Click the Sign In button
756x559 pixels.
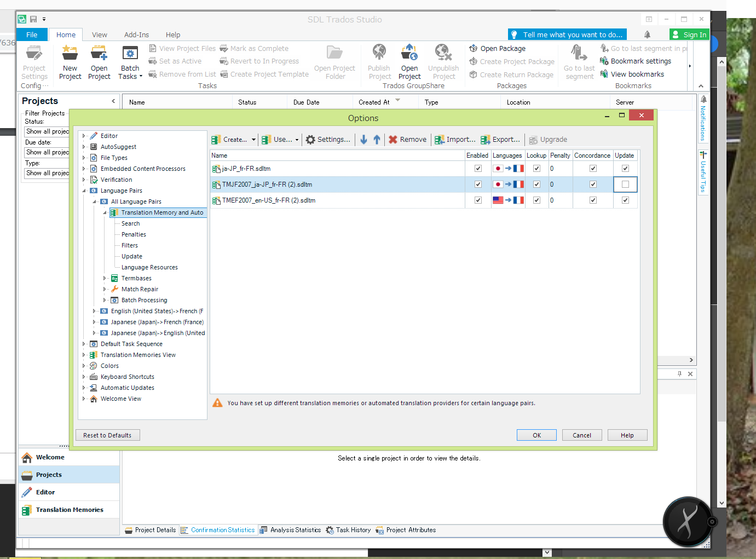coord(689,34)
